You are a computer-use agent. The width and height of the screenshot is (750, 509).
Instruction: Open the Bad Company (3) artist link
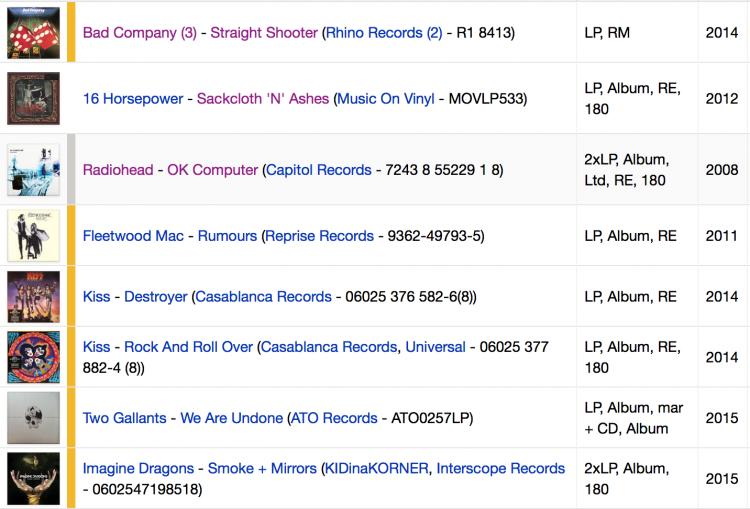pos(140,33)
